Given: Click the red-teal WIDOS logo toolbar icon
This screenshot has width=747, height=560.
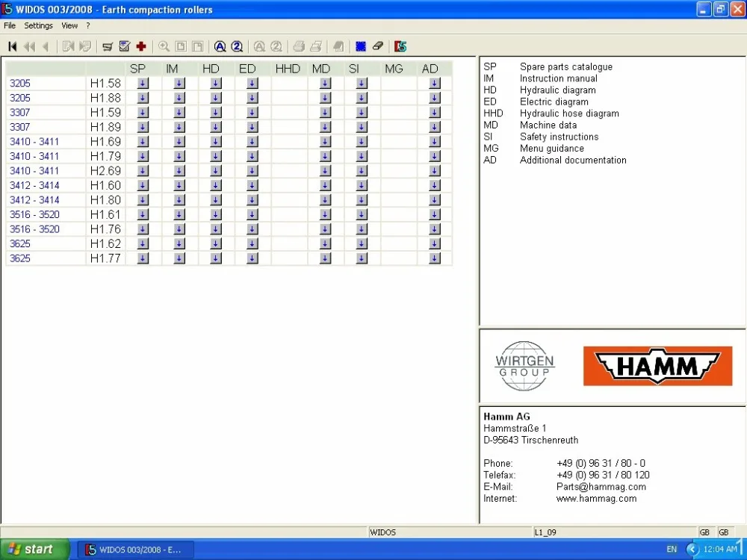Looking at the screenshot, I should coord(400,46).
